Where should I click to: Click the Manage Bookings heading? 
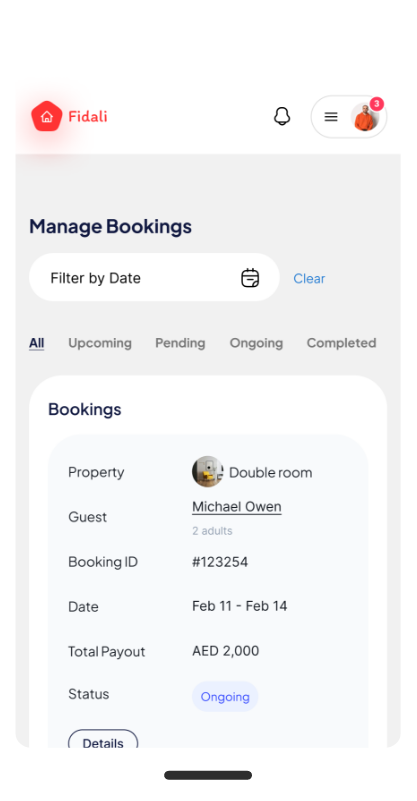[110, 226]
